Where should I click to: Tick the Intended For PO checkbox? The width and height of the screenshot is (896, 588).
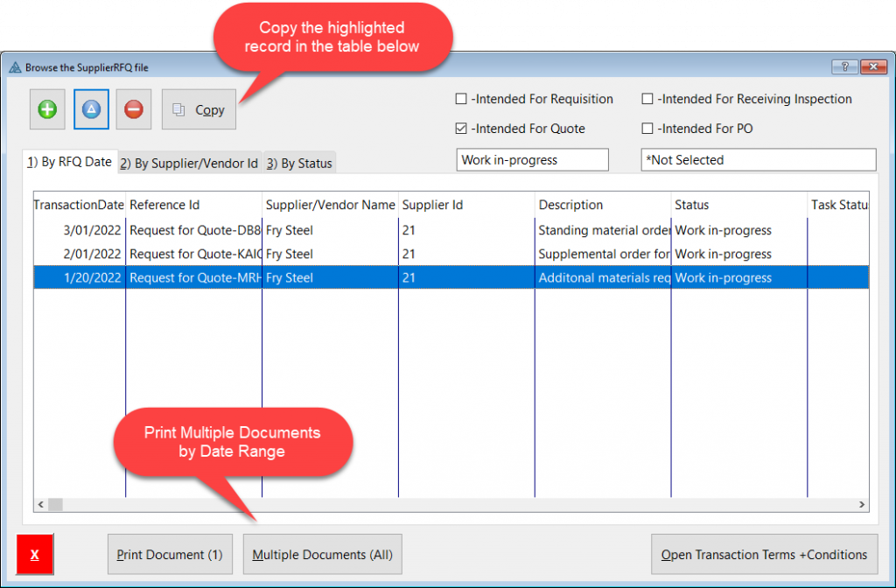[647, 129]
